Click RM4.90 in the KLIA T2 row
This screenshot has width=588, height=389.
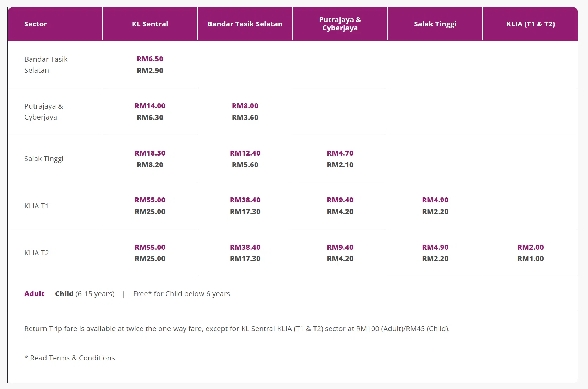coord(435,247)
